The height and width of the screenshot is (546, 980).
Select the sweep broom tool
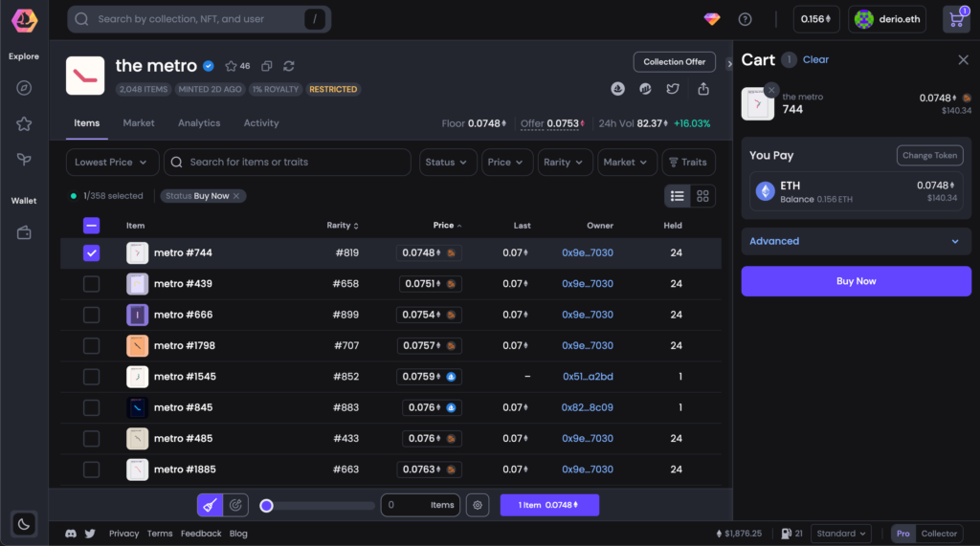point(210,505)
